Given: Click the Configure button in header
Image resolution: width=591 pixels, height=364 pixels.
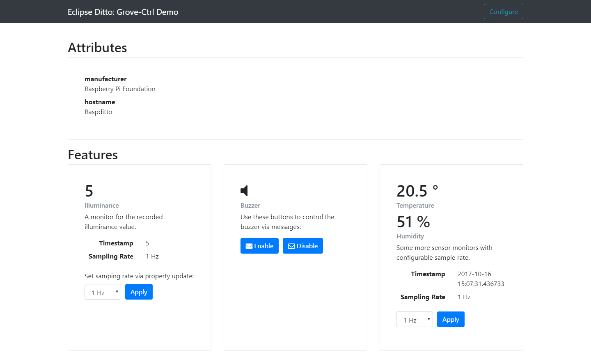Looking at the screenshot, I should pos(503,11).
